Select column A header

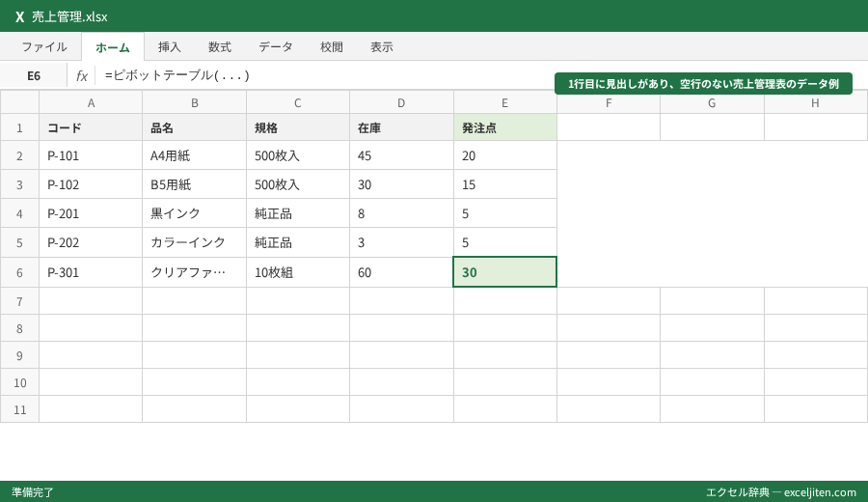click(x=91, y=102)
